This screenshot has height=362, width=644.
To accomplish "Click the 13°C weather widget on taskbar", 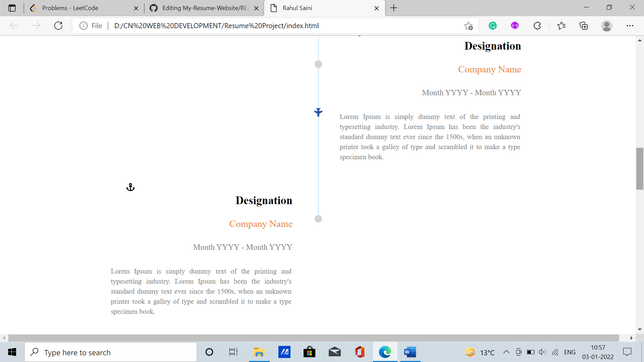I will point(480,352).
